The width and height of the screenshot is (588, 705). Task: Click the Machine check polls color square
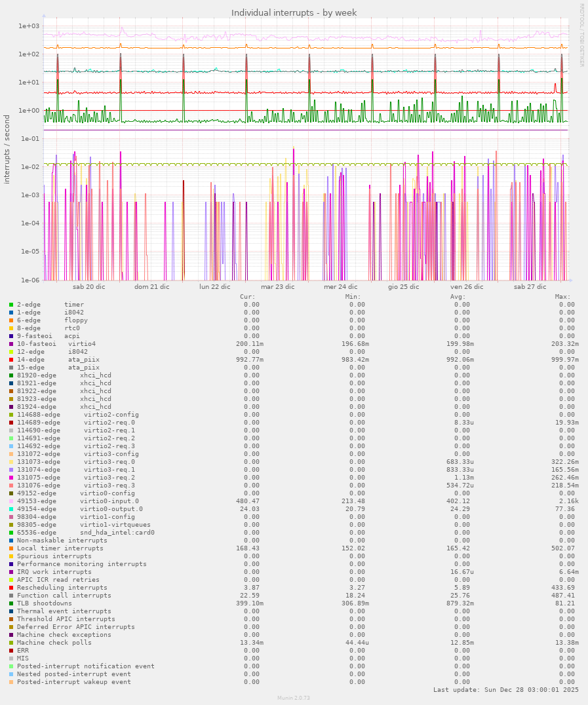[11, 643]
